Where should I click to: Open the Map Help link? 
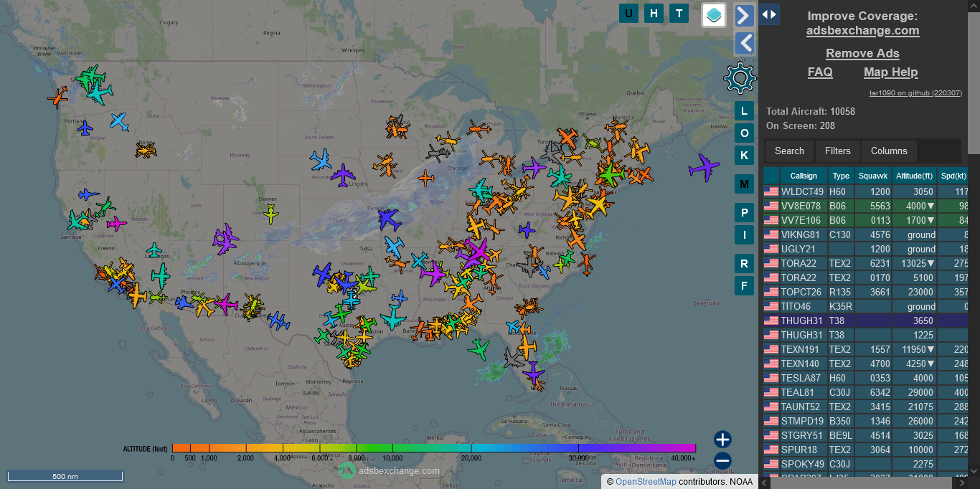[x=890, y=72]
